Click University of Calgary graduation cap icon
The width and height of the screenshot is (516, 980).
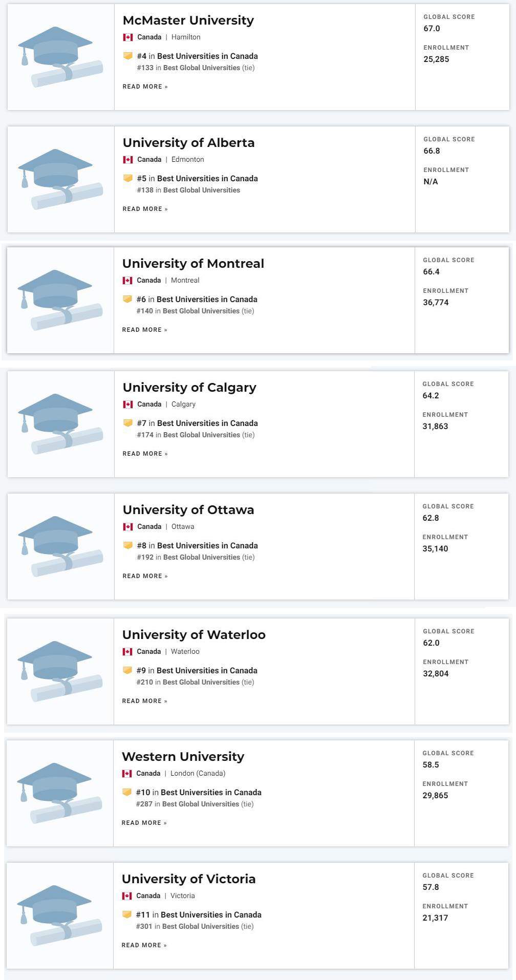(60, 424)
